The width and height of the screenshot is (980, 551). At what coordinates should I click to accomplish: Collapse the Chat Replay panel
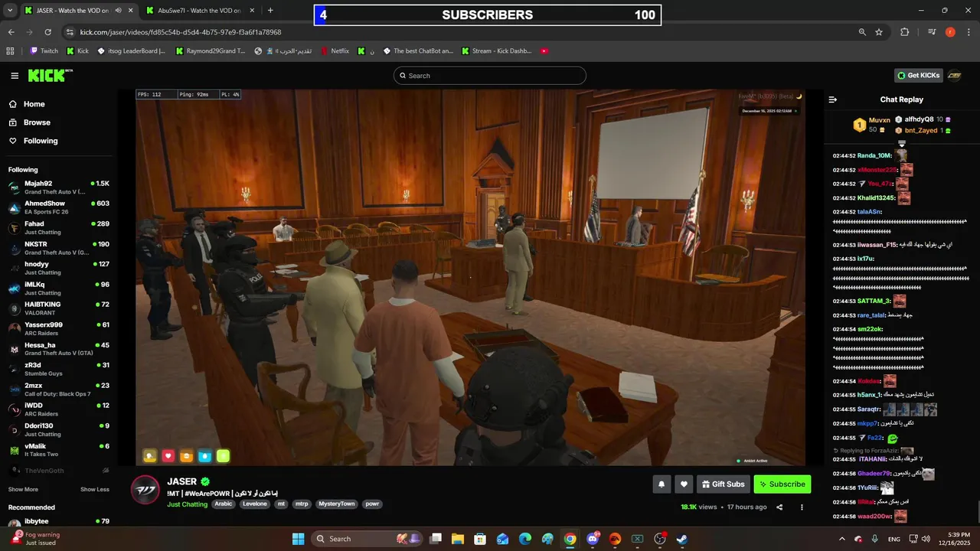pyautogui.click(x=833, y=99)
